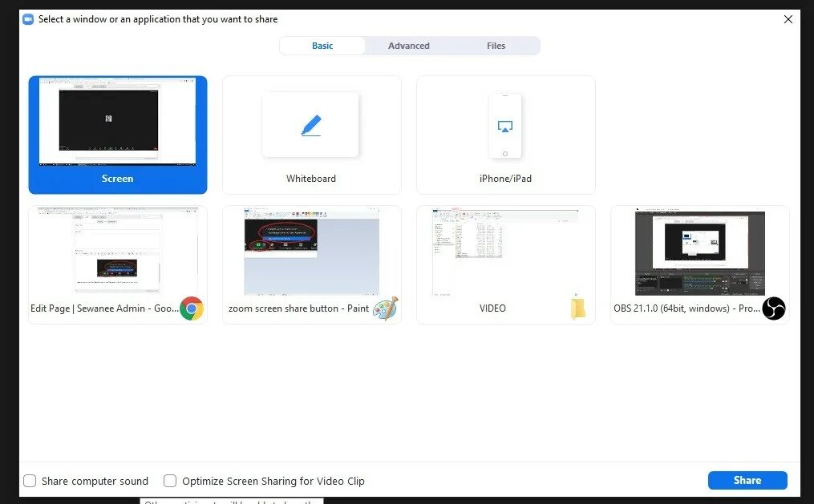Click the Chrome icon on Edit Page window
This screenshot has height=504, width=814.
pyautogui.click(x=192, y=308)
